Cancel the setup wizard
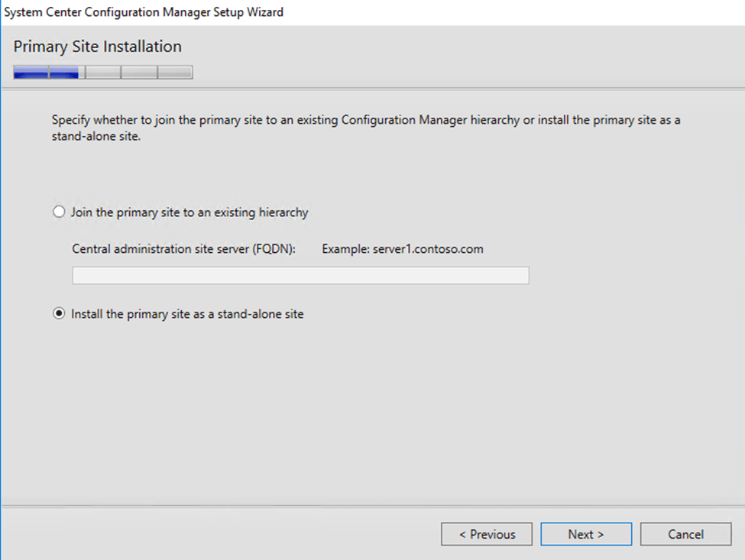Image resolution: width=745 pixels, height=560 pixels. pyautogui.click(x=685, y=535)
